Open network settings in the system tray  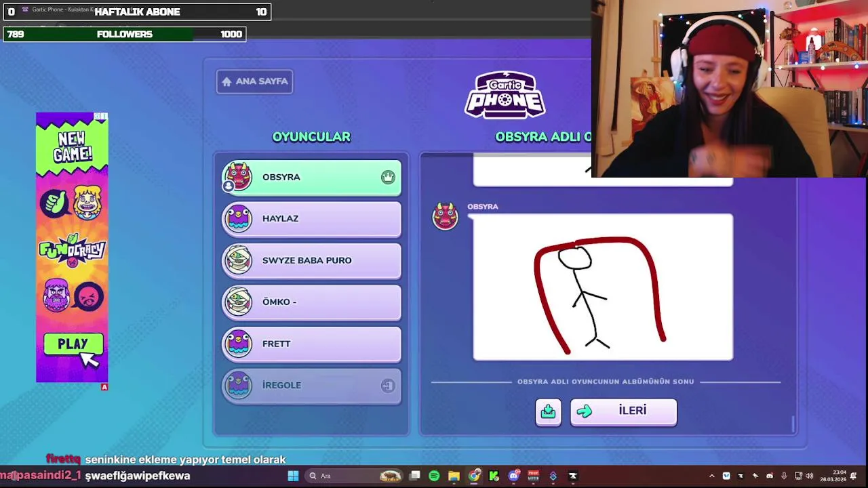click(798, 476)
